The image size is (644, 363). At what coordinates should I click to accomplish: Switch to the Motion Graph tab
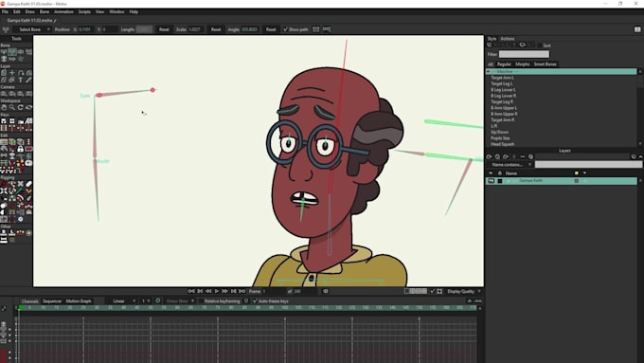tap(79, 301)
